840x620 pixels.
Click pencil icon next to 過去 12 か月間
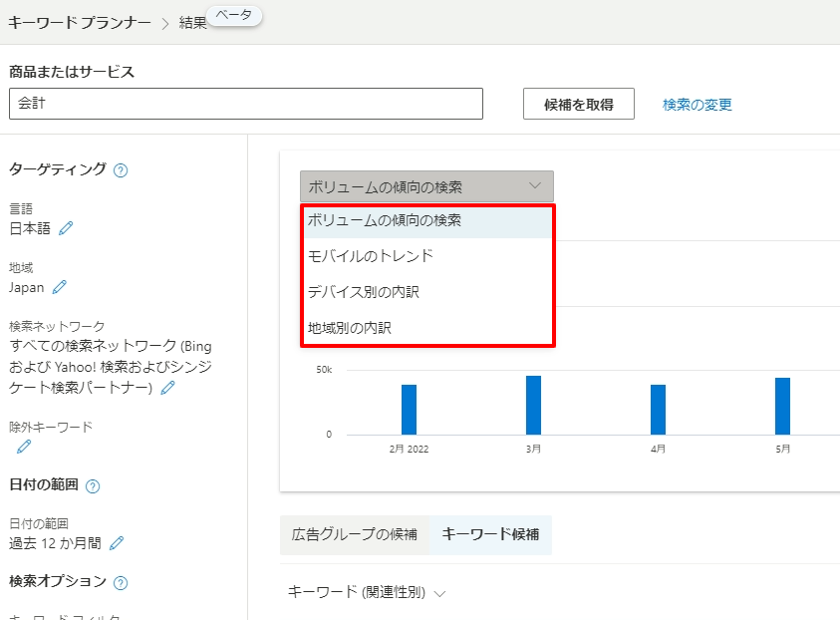point(117,543)
